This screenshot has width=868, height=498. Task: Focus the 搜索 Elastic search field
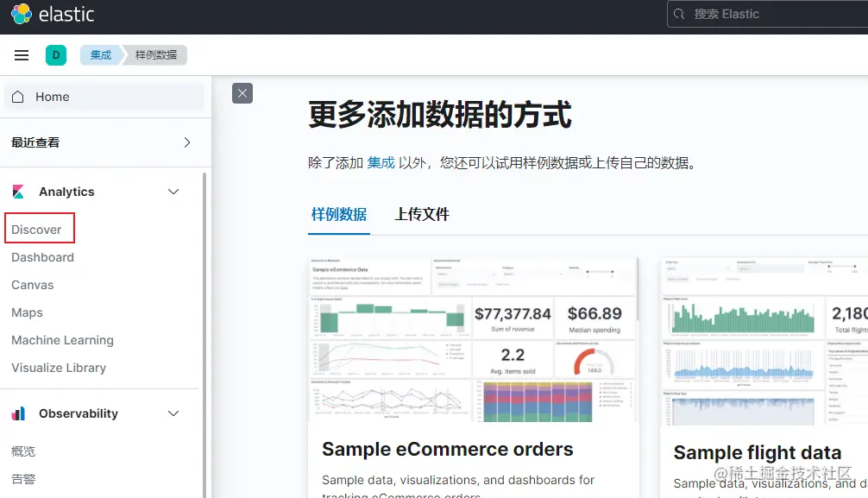tap(767, 14)
